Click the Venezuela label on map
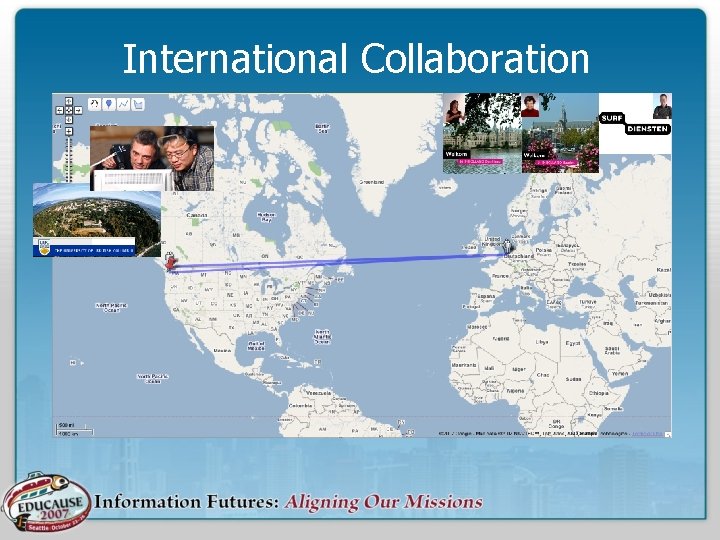 pos(319,393)
